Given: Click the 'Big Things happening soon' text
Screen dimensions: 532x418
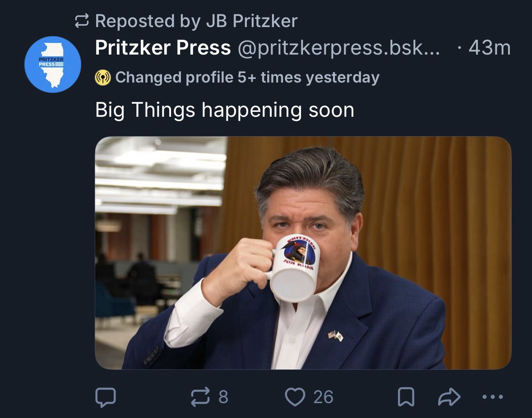Looking at the screenshot, I should tap(225, 110).
